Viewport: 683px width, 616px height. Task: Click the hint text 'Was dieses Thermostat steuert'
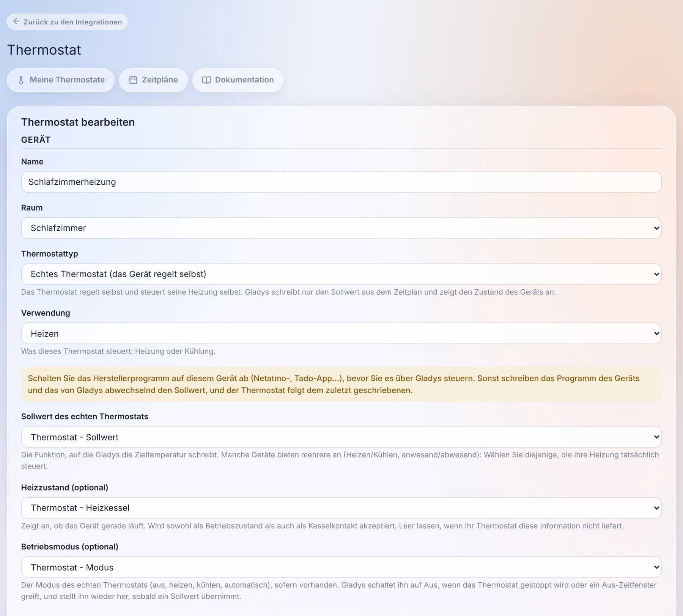pos(118,351)
